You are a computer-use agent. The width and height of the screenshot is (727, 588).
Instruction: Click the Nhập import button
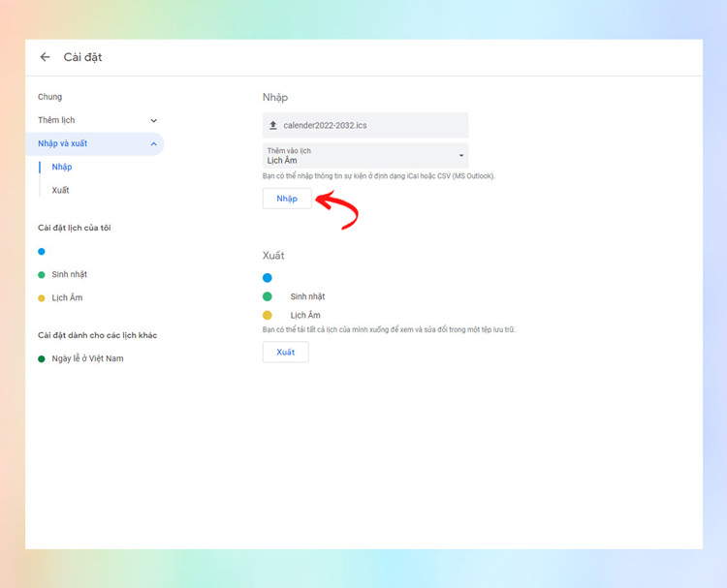[x=287, y=199]
